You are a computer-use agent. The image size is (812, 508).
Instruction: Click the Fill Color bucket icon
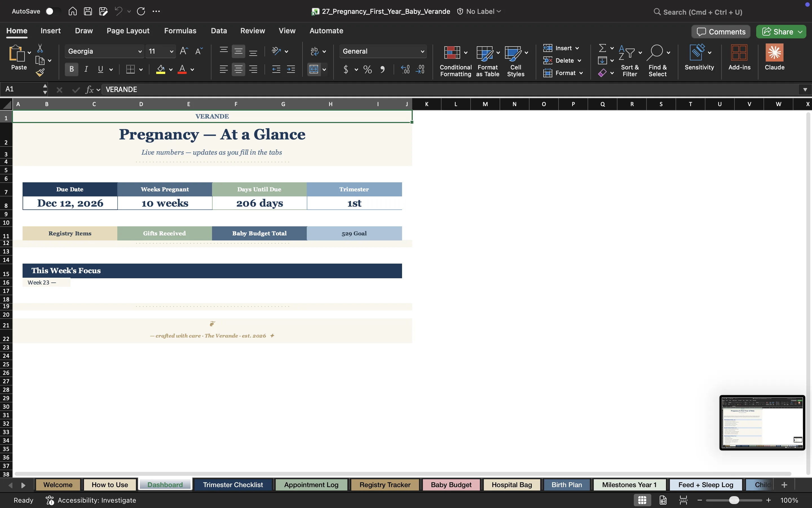click(161, 69)
